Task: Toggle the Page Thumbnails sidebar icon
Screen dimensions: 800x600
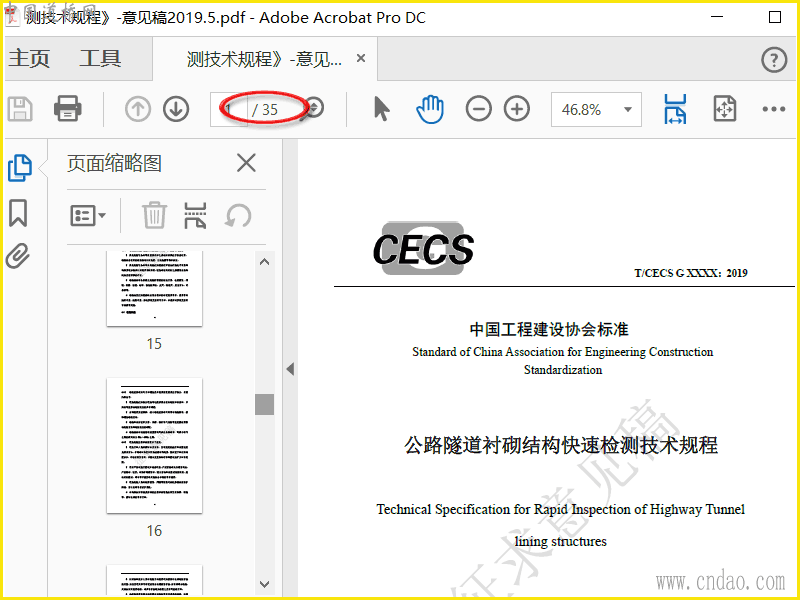Action: 20,168
